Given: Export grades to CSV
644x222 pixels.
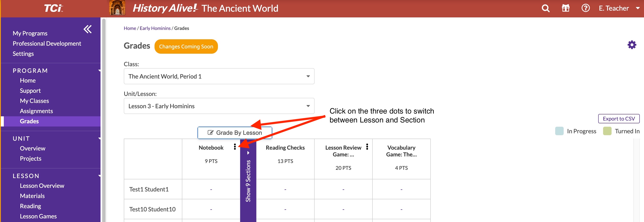Looking at the screenshot, I should [x=619, y=119].
